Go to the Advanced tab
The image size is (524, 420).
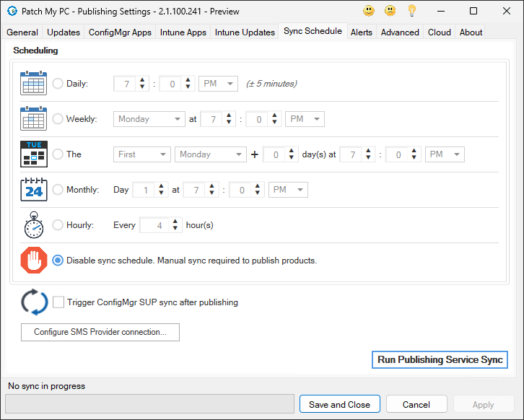(400, 32)
